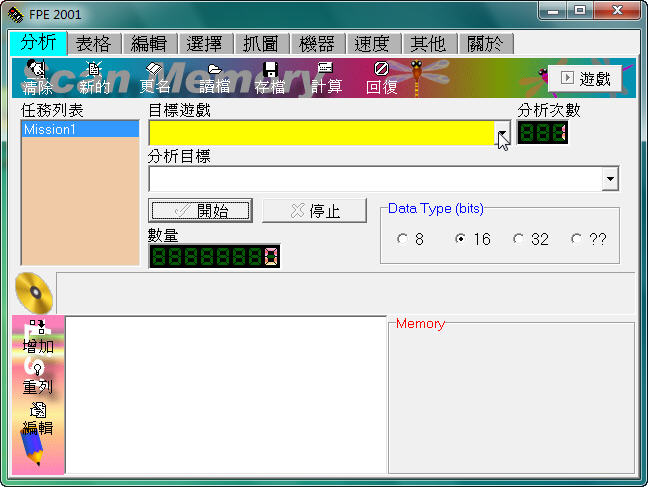Click the 數量 digital counter display
Image resolution: width=648 pixels, height=487 pixels.
[x=214, y=256]
